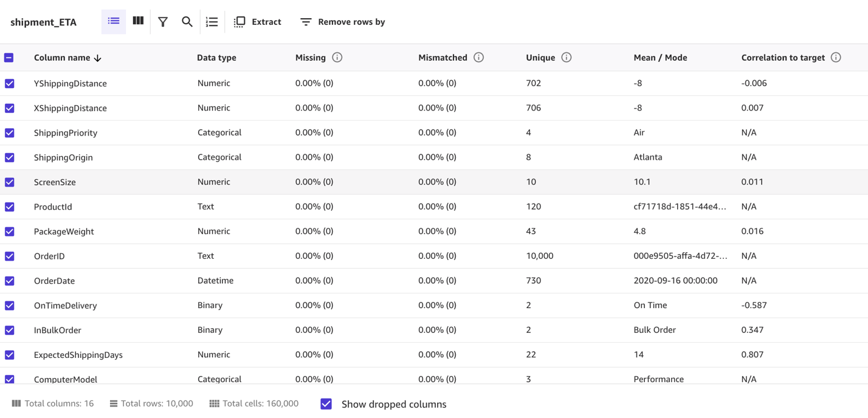Uncheck the YShippingDistance column checkbox
868x418 pixels.
[10, 83]
